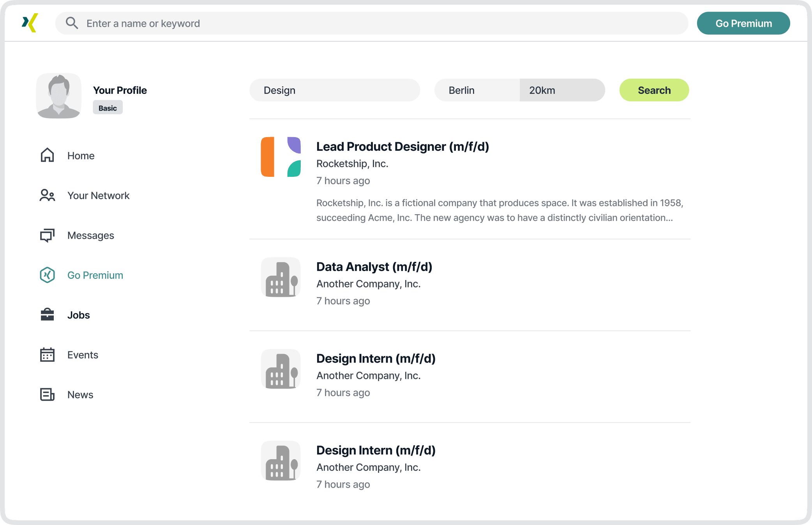The height and width of the screenshot is (525, 812).
Task: Click the Your Network people icon
Action: 48,196
